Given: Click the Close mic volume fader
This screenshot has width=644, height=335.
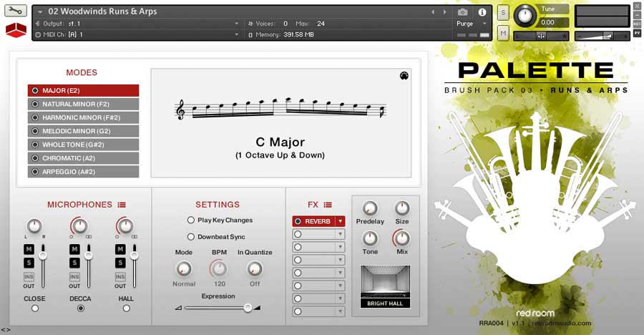Looking at the screenshot, I should (x=43, y=256).
